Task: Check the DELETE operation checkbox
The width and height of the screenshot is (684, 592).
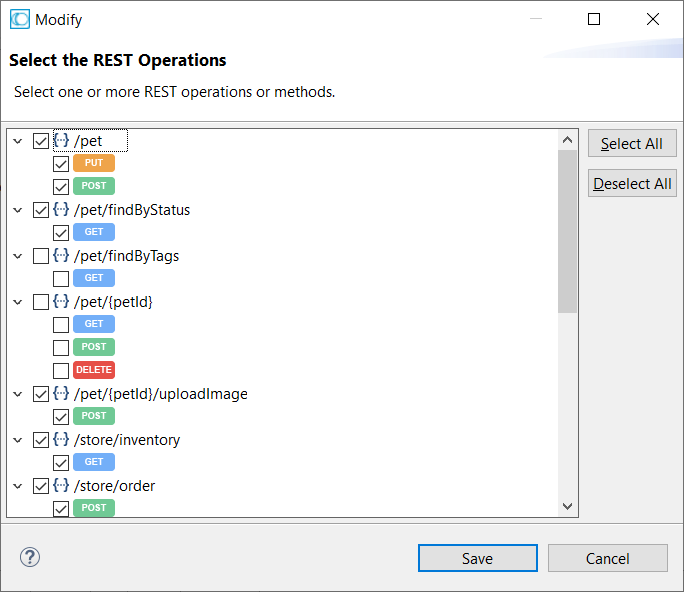Action: pos(61,370)
